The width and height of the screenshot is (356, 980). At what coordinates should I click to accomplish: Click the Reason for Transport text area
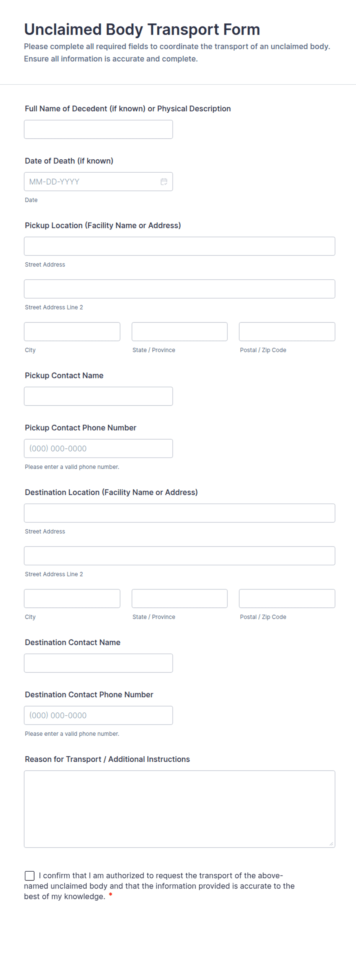[x=180, y=809]
